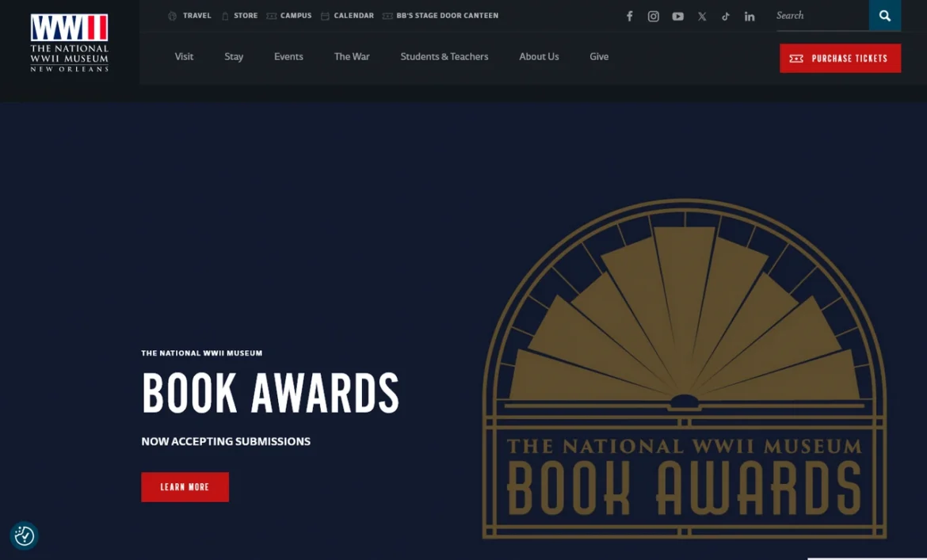This screenshot has width=927, height=560.
Task: Click the ticket icon beside Campus
Action: coord(271,16)
